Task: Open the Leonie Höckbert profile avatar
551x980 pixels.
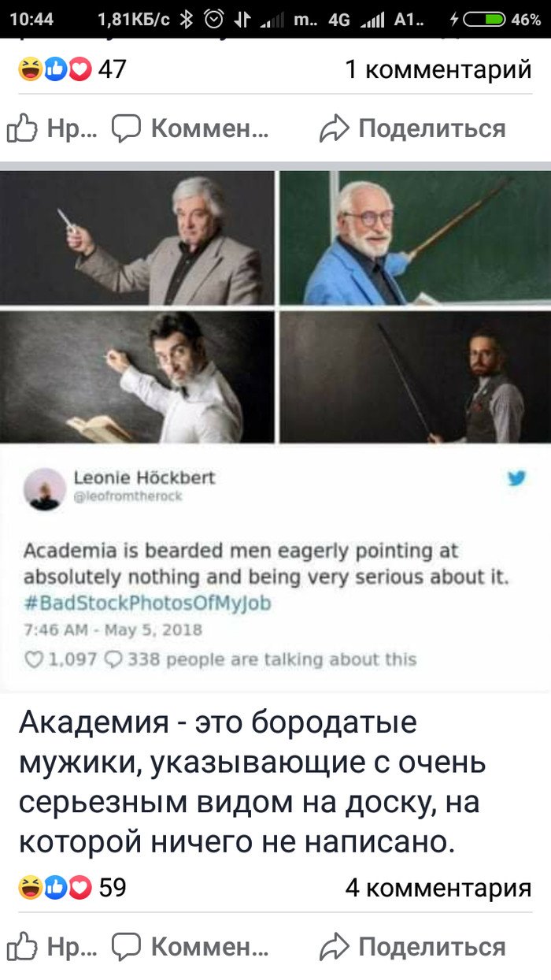Action: (46, 488)
